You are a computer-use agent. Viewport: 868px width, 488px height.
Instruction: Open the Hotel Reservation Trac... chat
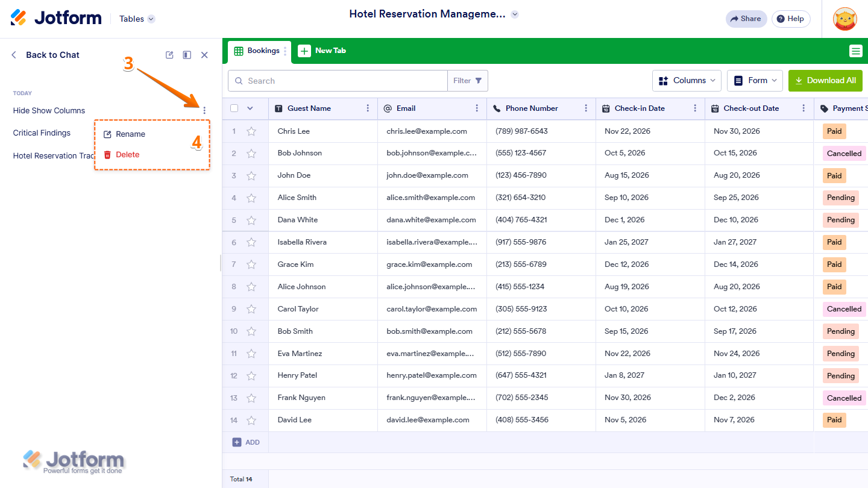coord(54,156)
